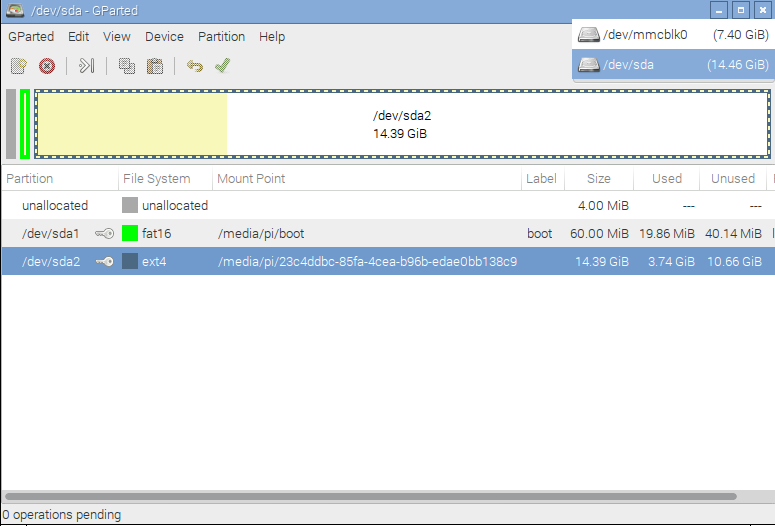Click the Paste partition toolbar icon
The height and width of the screenshot is (526, 775).
point(155,66)
